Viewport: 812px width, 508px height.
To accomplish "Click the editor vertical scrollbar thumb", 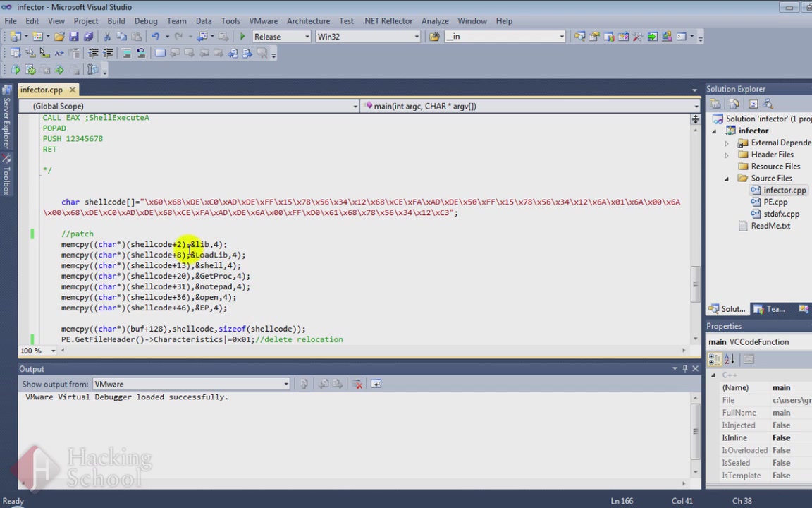I will [x=696, y=284].
